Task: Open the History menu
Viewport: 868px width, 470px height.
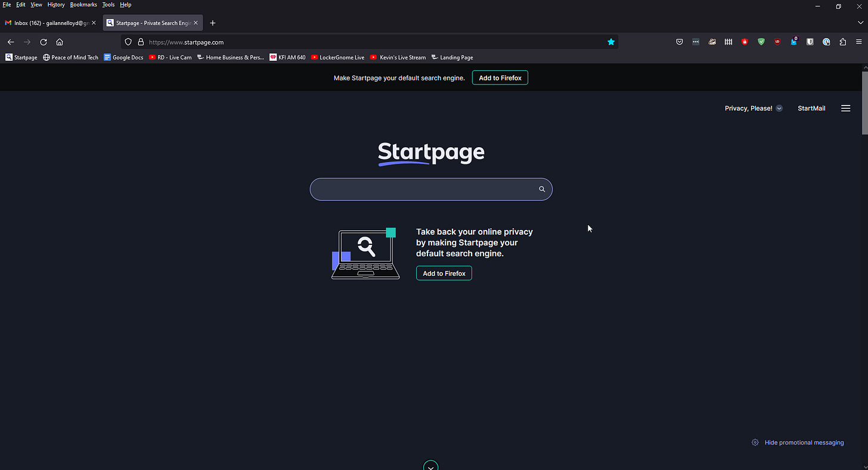Action: [x=56, y=5]
